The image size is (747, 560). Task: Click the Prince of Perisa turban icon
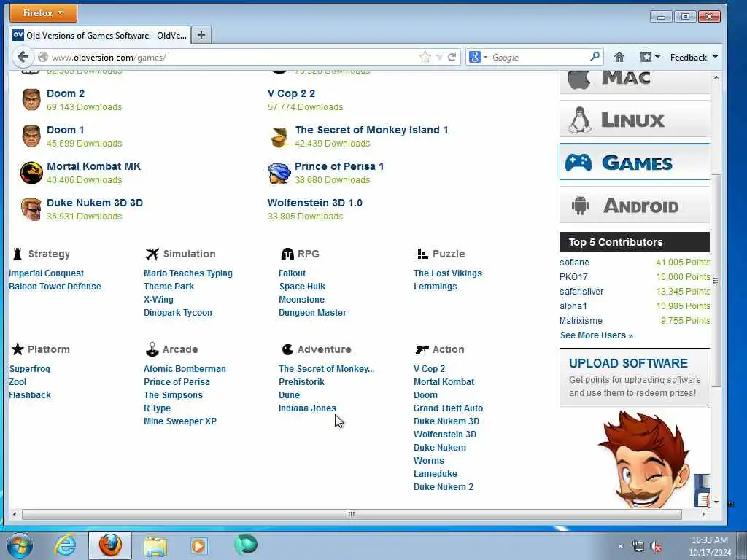point(279,173)
